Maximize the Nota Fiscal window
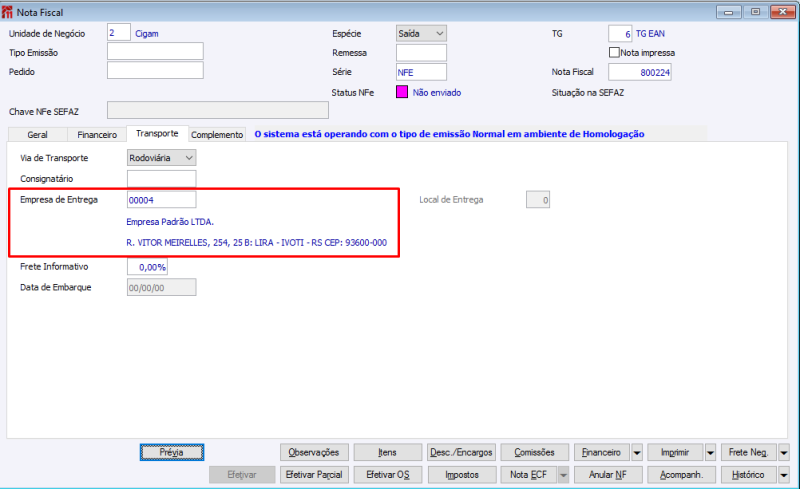This screenshot has width=800, height=489. point(756,12)
